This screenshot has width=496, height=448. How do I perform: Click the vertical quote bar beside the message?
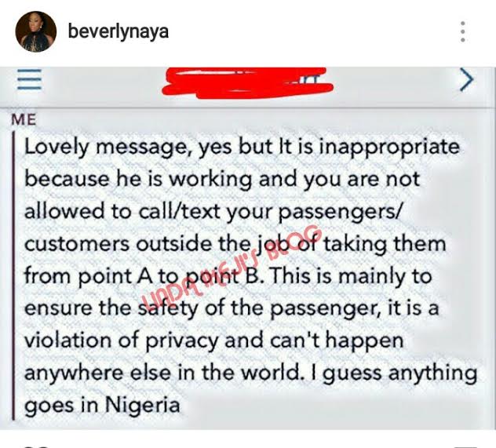(13, 275)
